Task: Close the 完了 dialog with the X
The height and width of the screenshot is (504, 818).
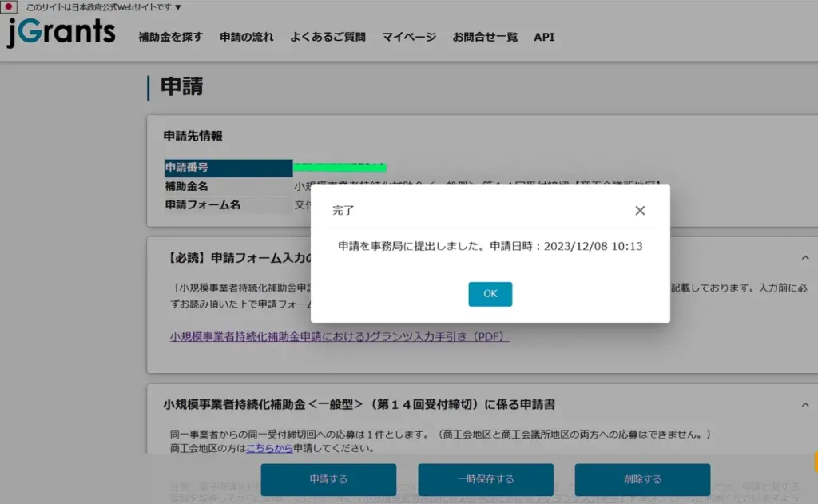Action: click(x=640, y=211)
